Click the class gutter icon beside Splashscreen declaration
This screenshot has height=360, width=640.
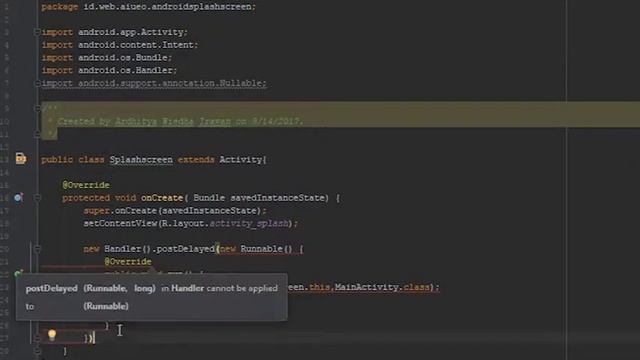click(21, 158)
